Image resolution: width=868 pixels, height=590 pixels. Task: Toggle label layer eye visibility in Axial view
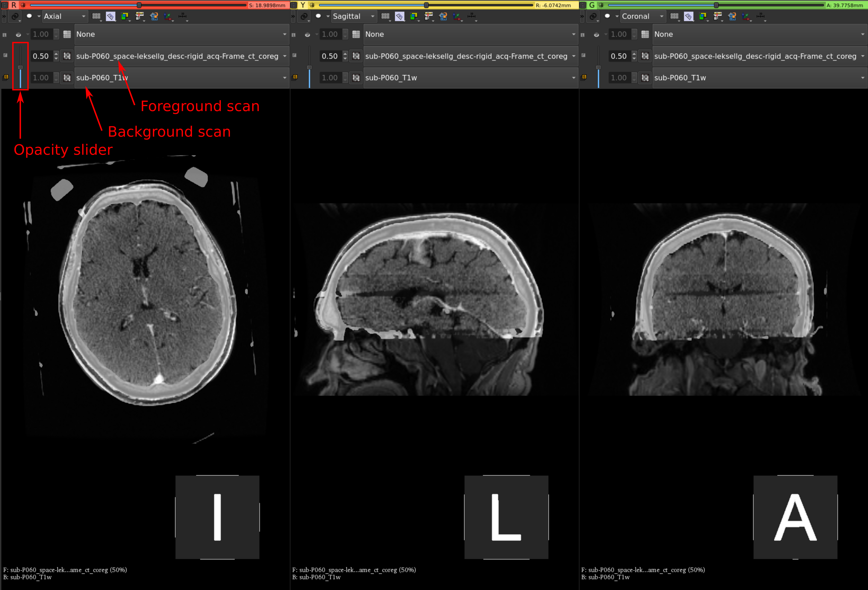pyautogui.click(x=18, y=35)
